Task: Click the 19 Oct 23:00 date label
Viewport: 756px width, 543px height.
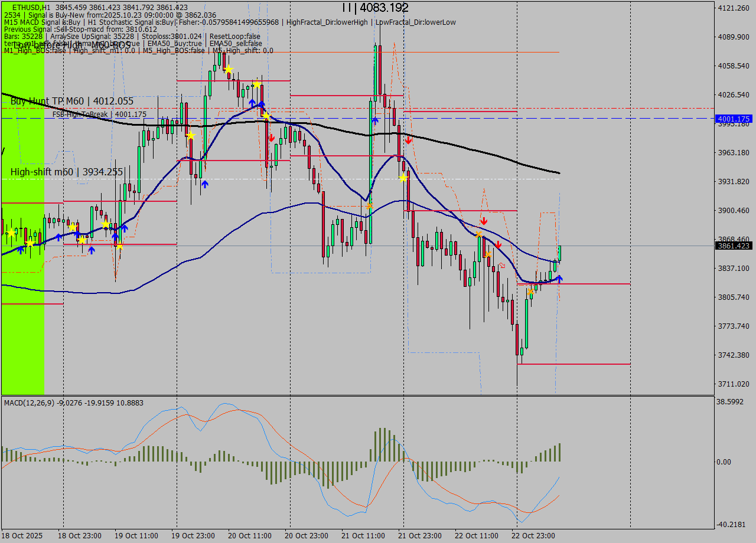Action: 193,535
